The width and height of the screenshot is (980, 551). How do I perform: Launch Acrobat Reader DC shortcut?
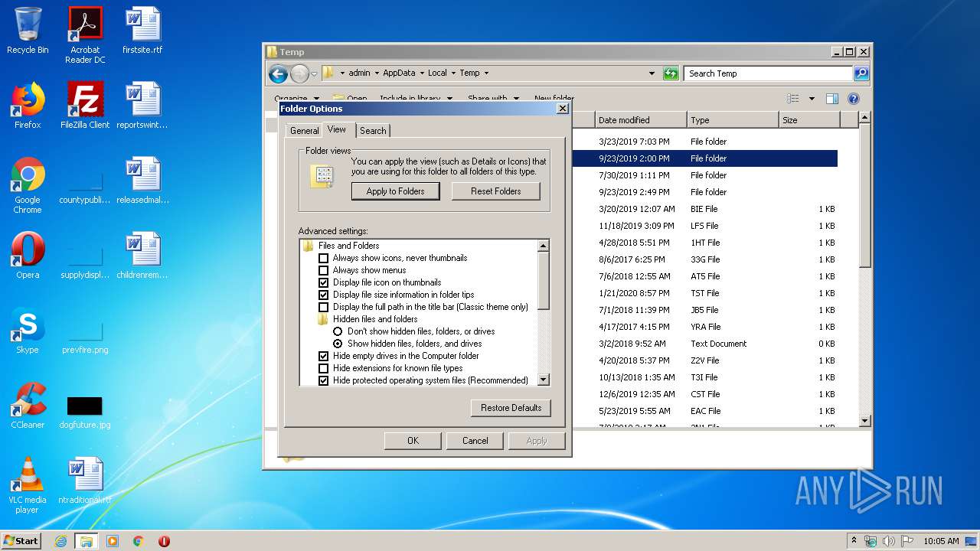[x=85, y=35]
